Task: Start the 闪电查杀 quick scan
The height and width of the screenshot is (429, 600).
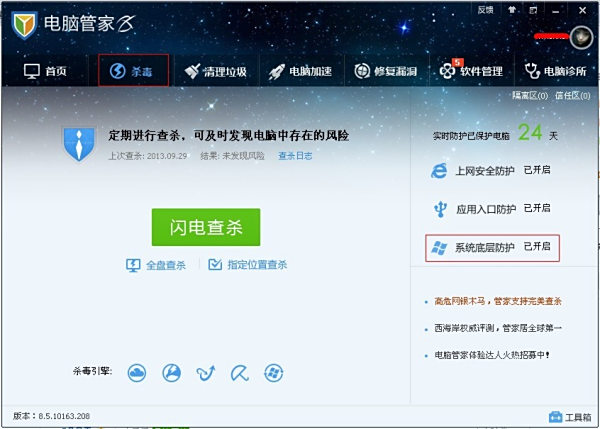Action: coord(205,227)
